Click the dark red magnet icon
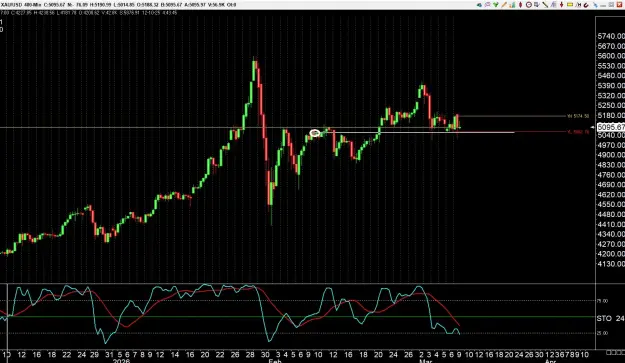Screen dimensions: 625x363 [586, 5]
